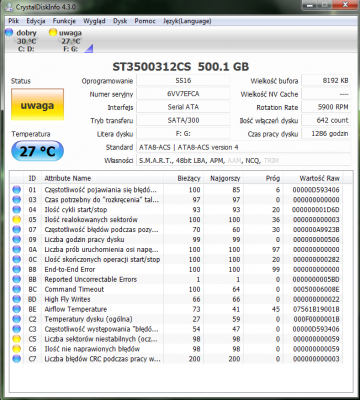This screenshot has width=360, height=400.
Task: Open the Funkcje menu
Action: coord(64,21)
